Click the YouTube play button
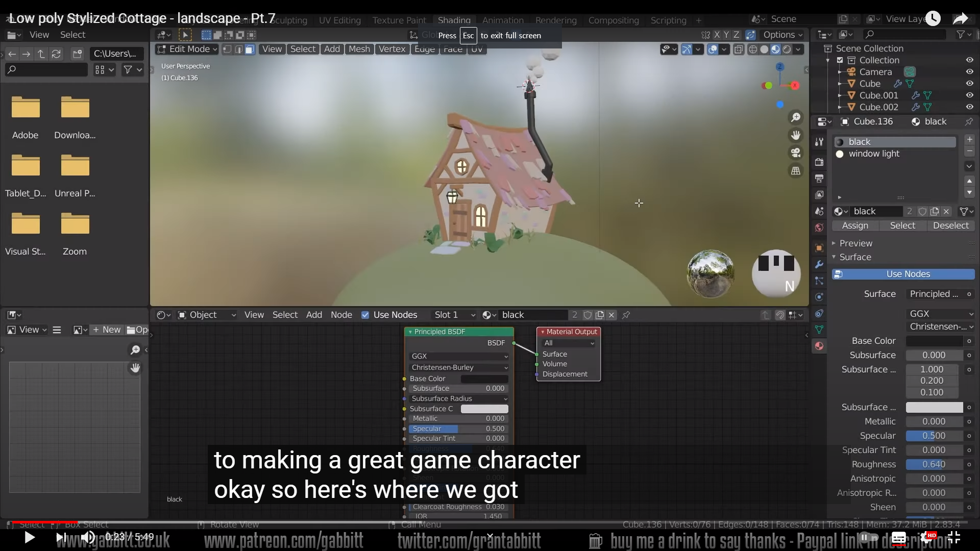Viewport: 980px width, 551px height. click(x=30, y=537)
